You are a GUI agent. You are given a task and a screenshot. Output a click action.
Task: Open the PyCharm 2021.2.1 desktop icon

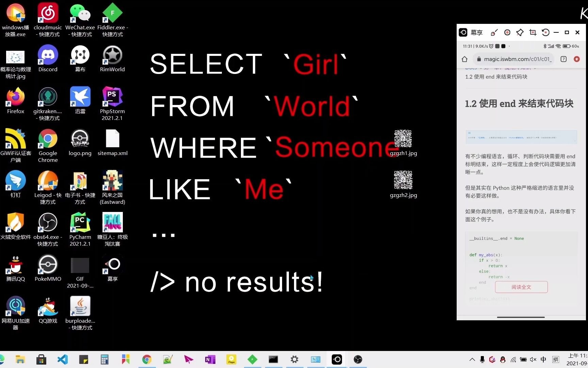coord(80,230)
